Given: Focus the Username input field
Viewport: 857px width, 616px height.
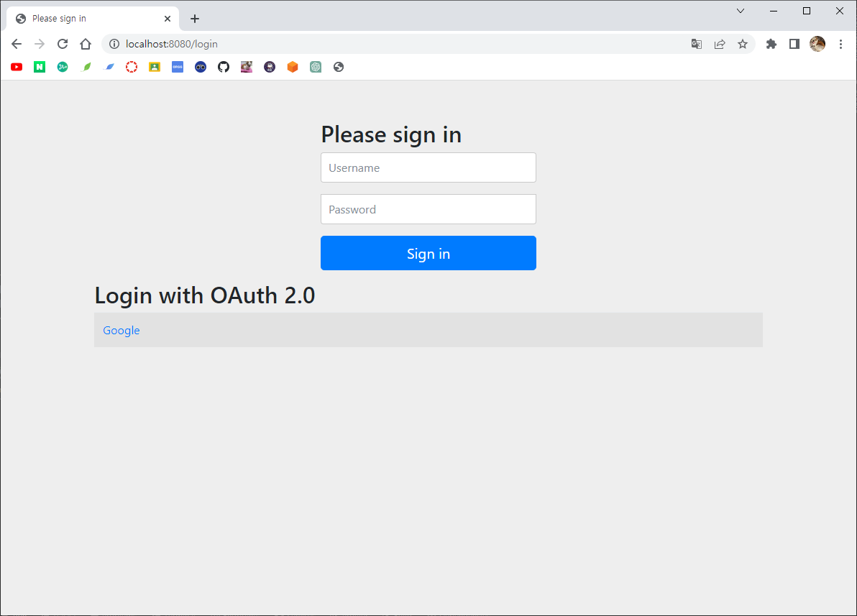Looking at the screenshot, I should 428,167.
